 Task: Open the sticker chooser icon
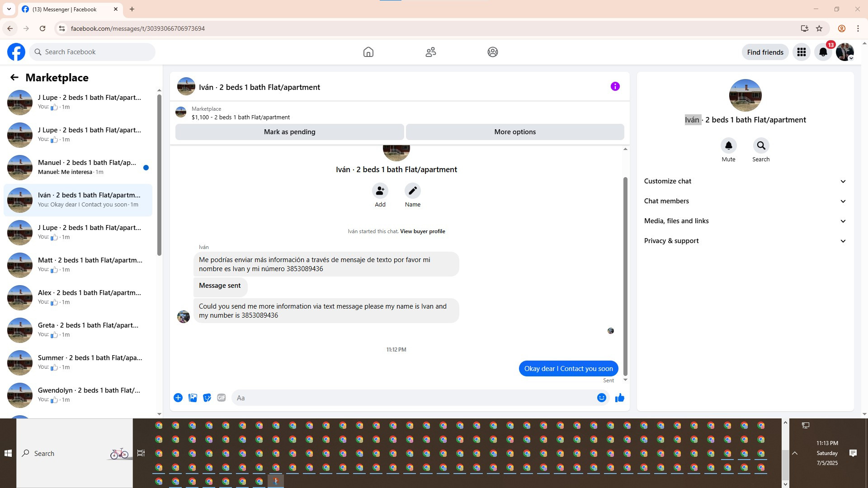click(207, 398)
